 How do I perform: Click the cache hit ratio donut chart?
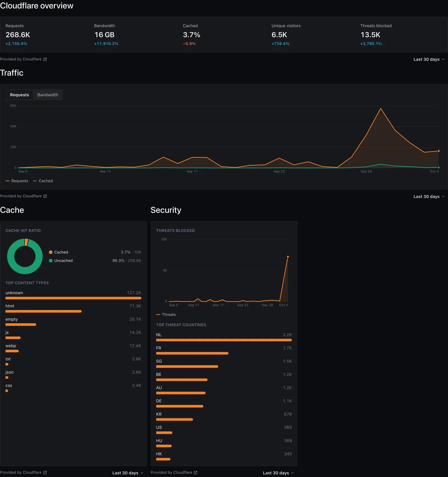[25, 256]
